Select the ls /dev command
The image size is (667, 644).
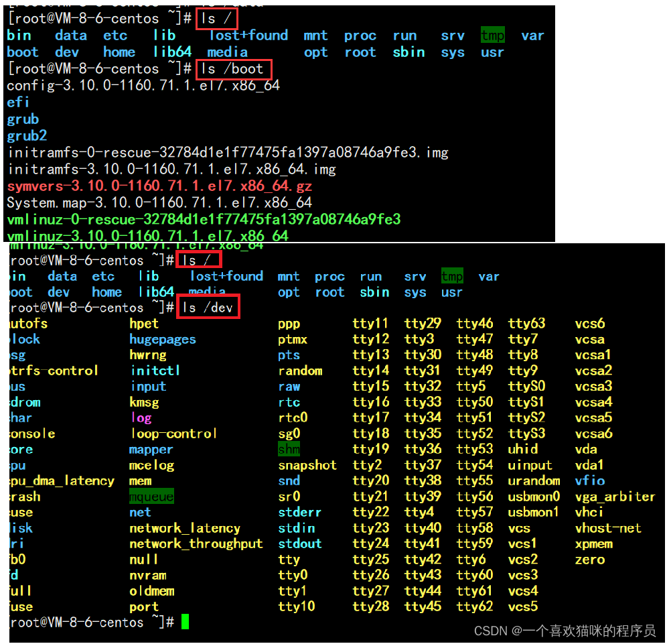pos(208,306)
